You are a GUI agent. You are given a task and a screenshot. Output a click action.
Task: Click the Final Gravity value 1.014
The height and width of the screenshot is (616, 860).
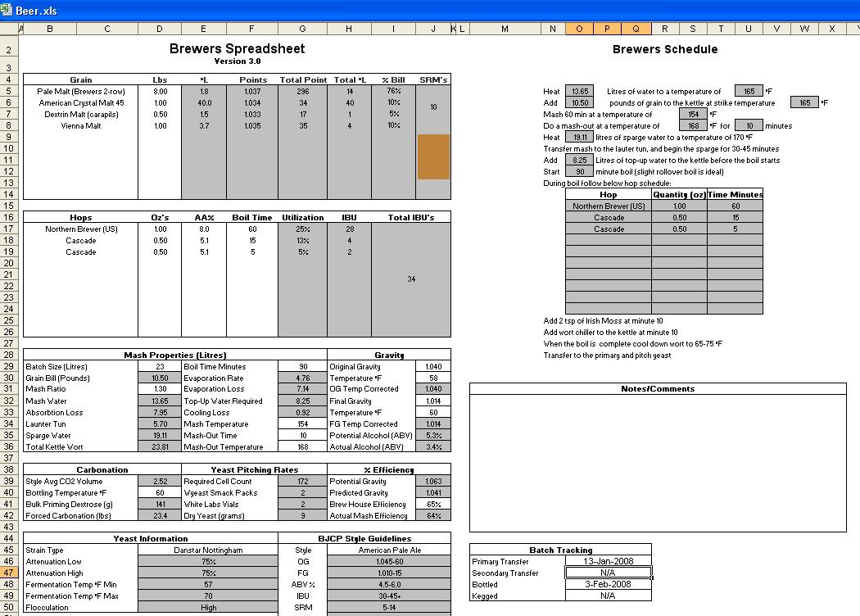point(433,401)
